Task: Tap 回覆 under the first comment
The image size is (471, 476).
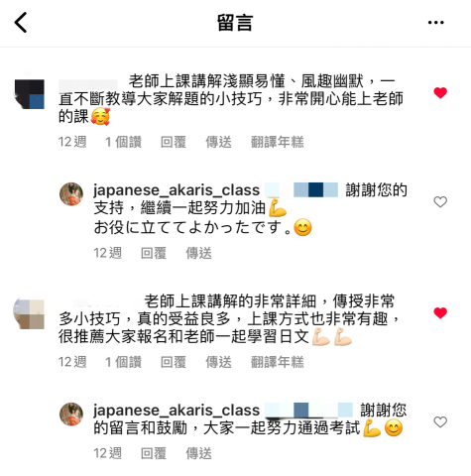Action: point(174,142)
